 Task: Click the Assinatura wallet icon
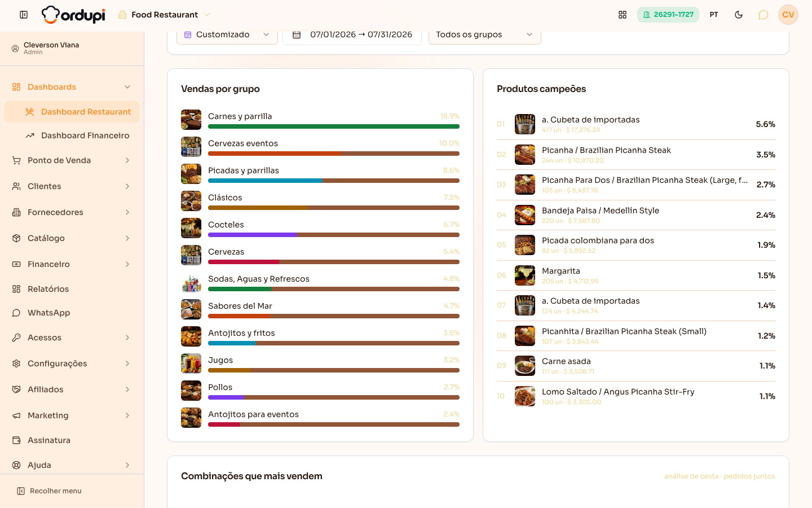pos(16,440)
